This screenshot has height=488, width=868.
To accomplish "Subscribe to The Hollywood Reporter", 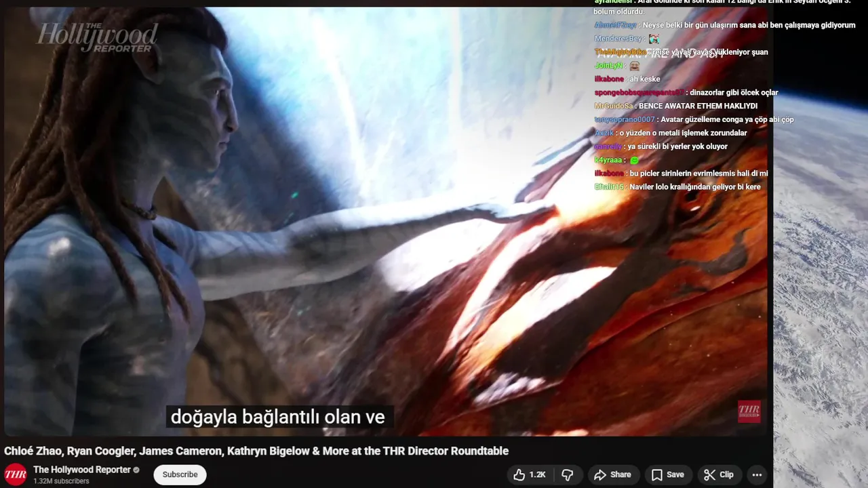I will point(180,474).
